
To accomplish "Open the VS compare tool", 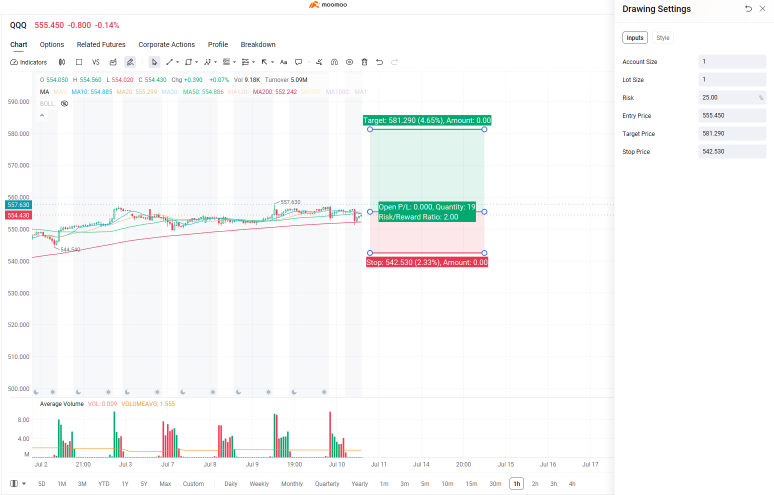I will 96,62.
